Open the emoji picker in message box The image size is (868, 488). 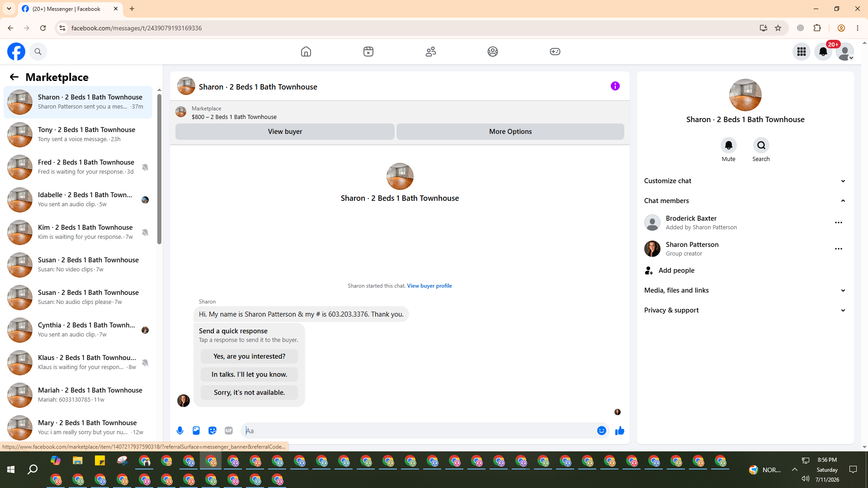click(601, 431)
